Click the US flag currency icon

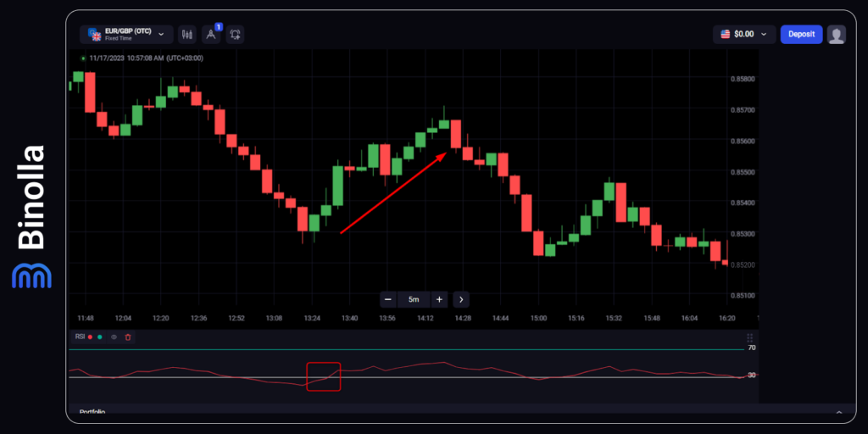pos(726,34)
